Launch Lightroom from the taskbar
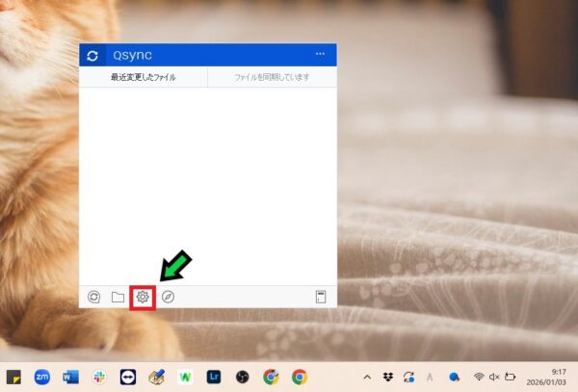Screen dimensions: 578x392 click(x=214, y=377)
